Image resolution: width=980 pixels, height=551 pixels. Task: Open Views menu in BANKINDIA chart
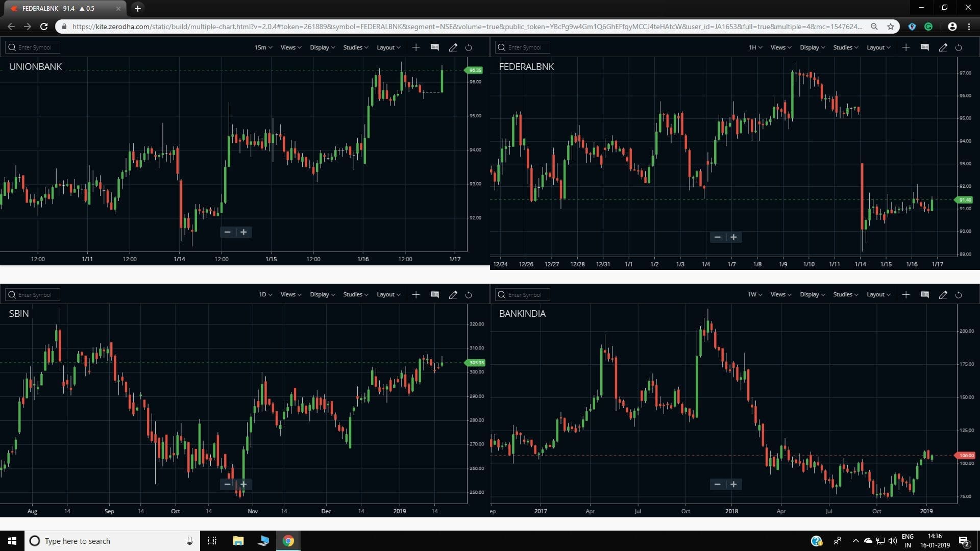pos(781,294)
